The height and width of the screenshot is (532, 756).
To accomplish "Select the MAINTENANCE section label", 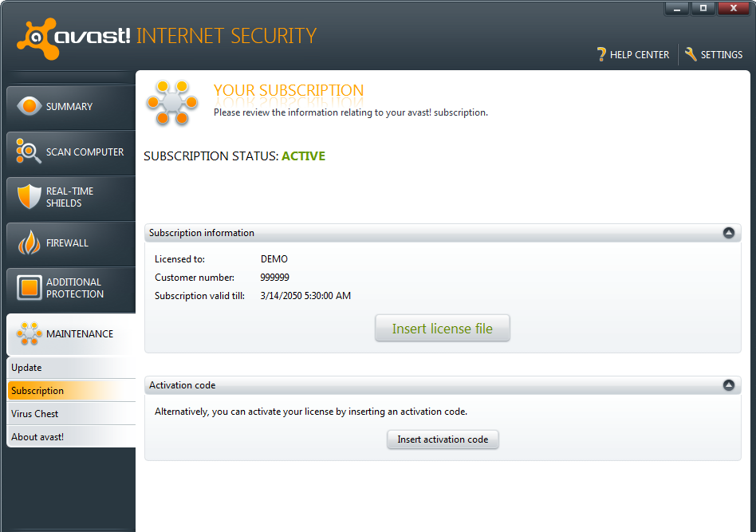I will pyautogui.click(x=80, y=333).
